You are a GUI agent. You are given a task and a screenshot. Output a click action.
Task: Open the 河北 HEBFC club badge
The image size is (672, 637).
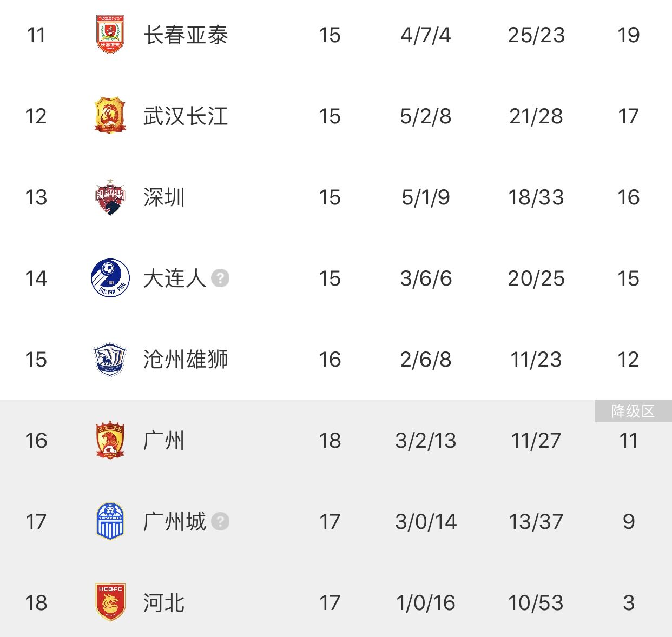[x=110, y=602]
